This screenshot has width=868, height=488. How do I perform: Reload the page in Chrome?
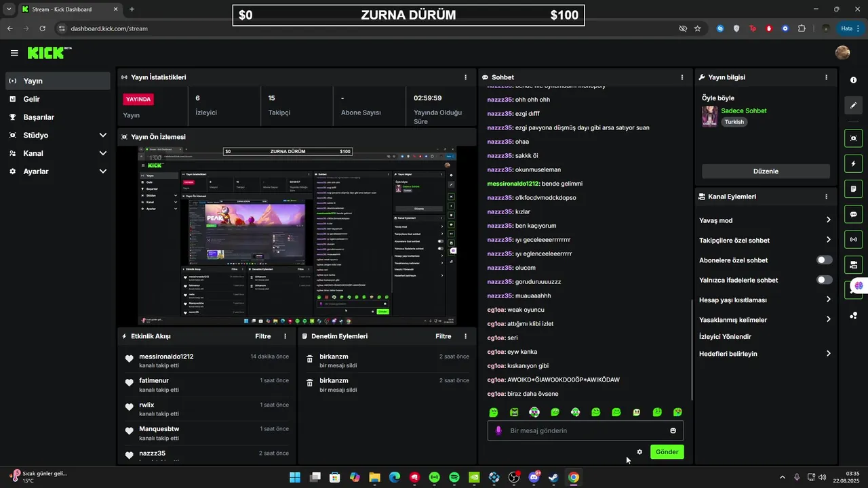click(43, 28)
